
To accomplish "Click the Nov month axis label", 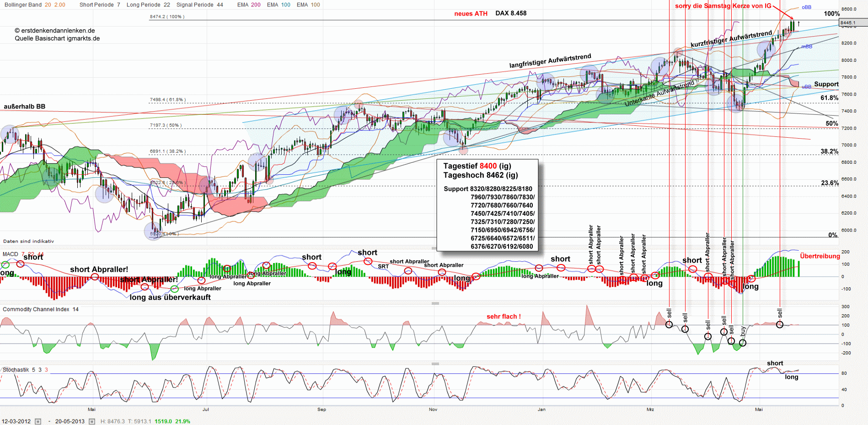I will [433, 409].
